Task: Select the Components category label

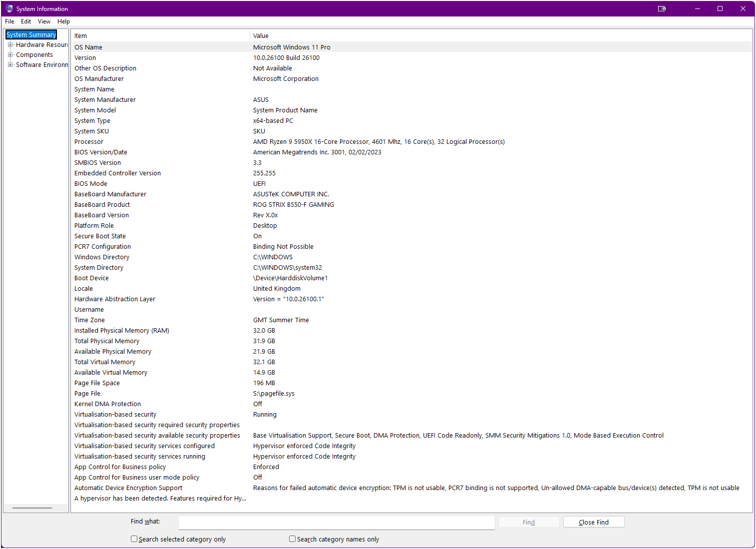Action: tap(34, 55)
